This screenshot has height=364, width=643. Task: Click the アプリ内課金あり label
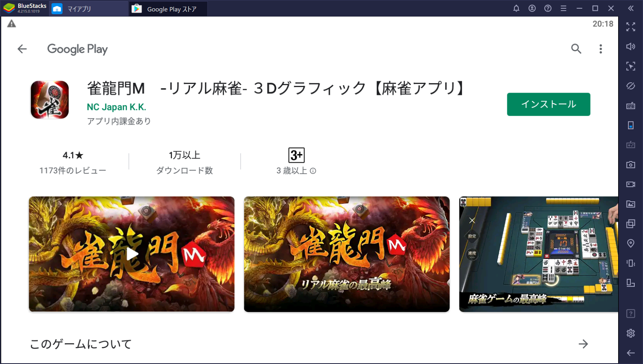(119, 121)
